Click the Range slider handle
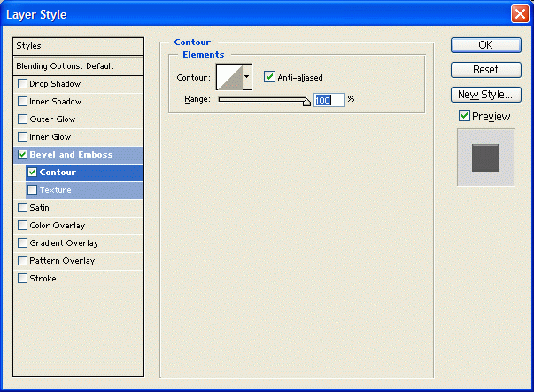This screenshot has height=392, width=534. tap(307, 102)
